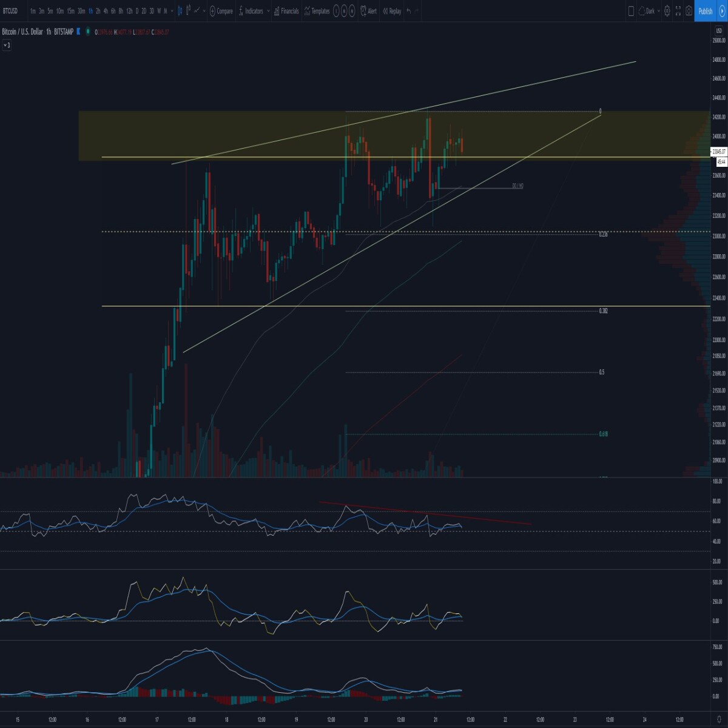Publish the chart idea

(x=706, y=11)
